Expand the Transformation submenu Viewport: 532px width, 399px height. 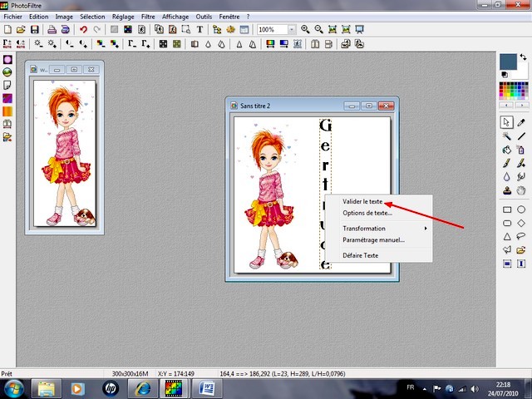click(379, 229)
